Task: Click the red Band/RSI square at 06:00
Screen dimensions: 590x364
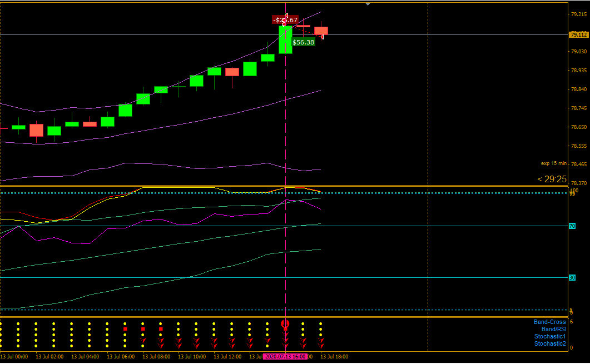Action: coord(125,329)
